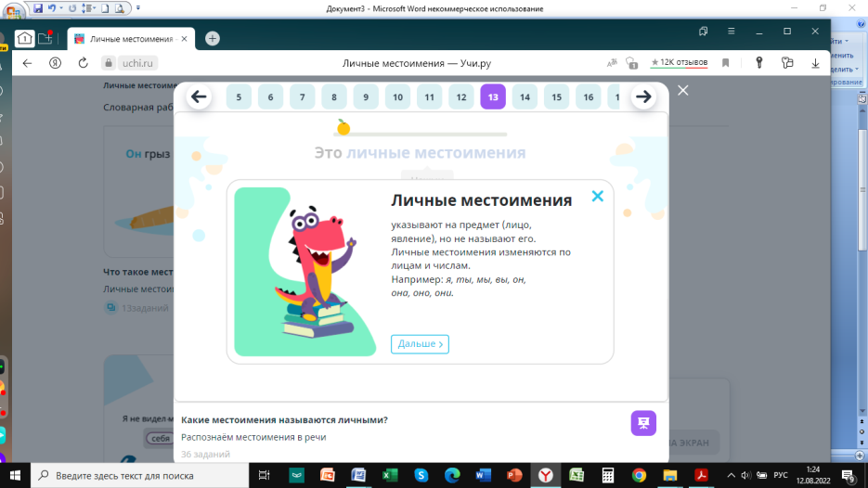Undo the last action in Word
Viewport: 868px width, 488px height.
51,8
